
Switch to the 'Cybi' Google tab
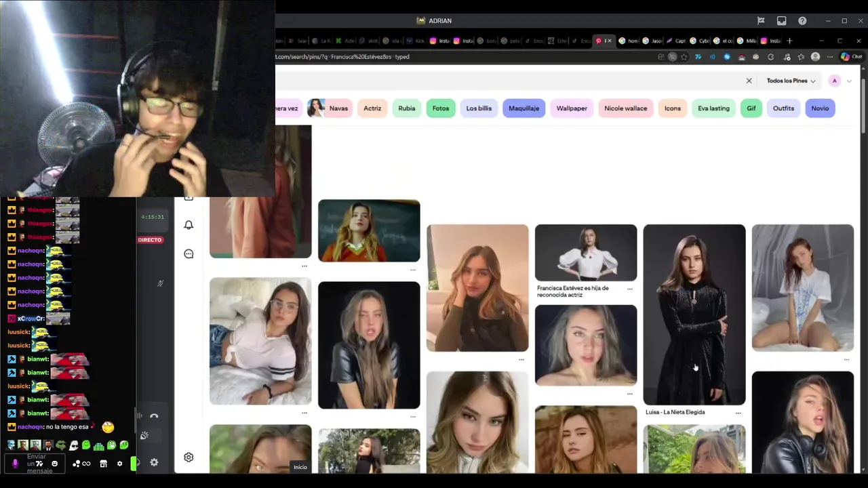click(x=699, y=41)
